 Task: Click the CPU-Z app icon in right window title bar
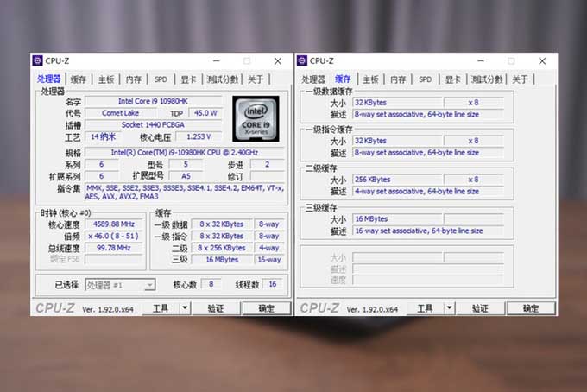(x=302, y=60)
